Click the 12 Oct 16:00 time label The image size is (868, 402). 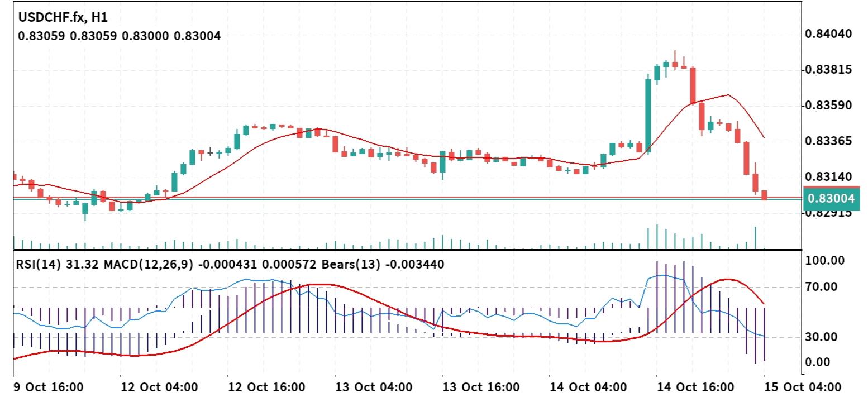266,387
